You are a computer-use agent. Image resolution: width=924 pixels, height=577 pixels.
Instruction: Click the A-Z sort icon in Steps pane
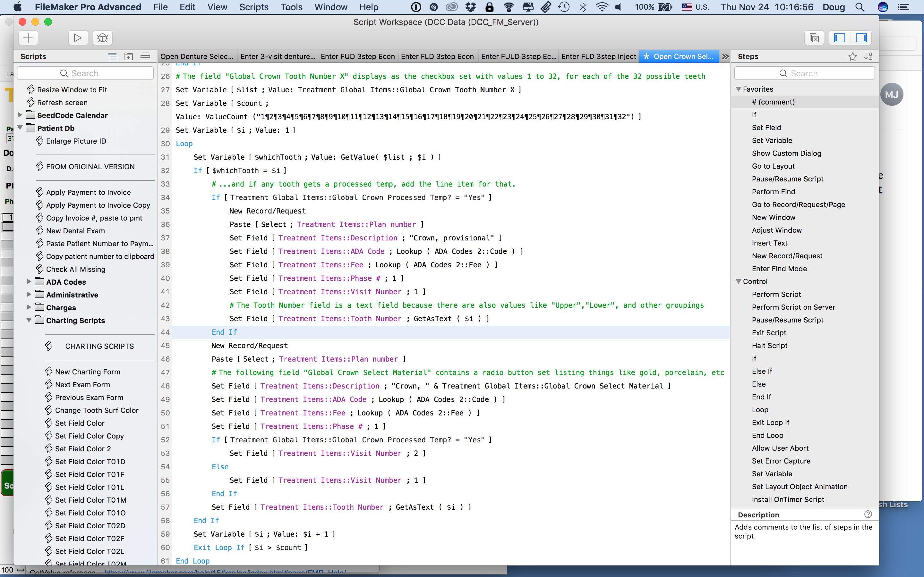coord(868,56)
